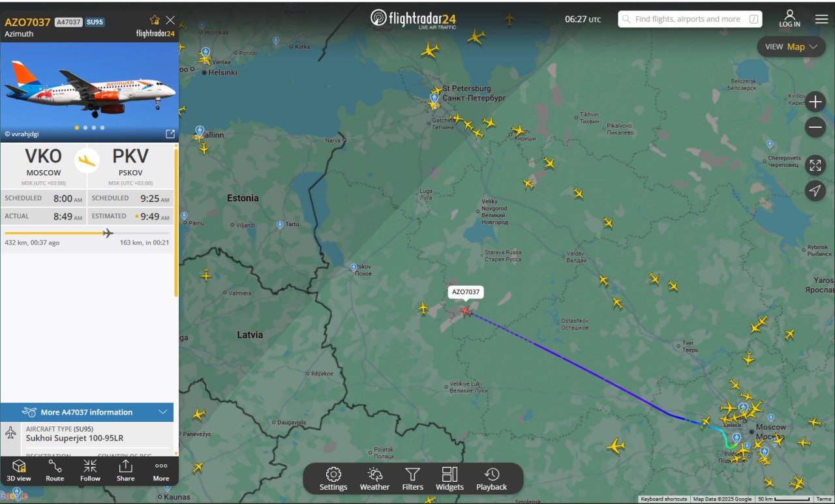Screen dimensions: 835x504
Task: Expand More A47037 information section
Action: click(87, 412)
